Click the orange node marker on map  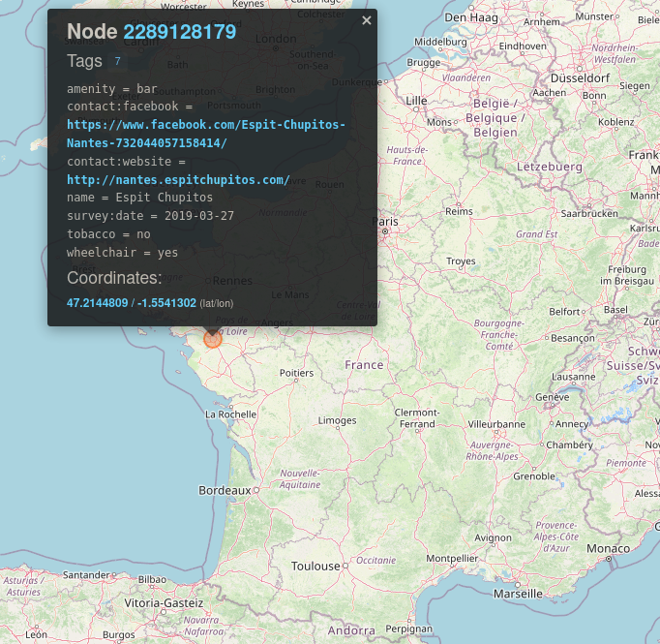pyautogui.click(x=213, y=339)
